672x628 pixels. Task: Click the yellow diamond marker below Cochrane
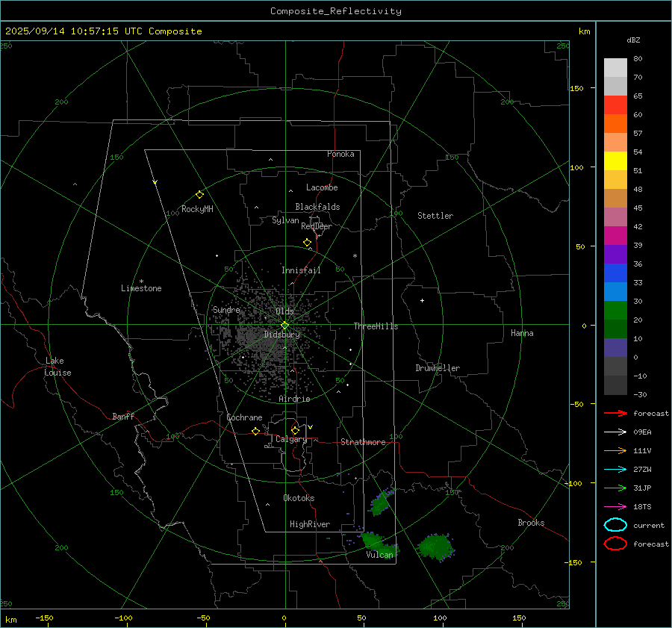tap(256, 431)
